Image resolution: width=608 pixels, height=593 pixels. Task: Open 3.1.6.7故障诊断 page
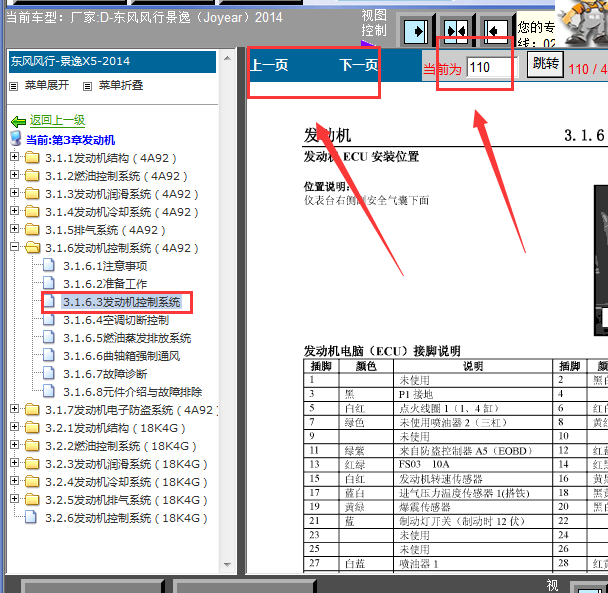click(105, 374)
